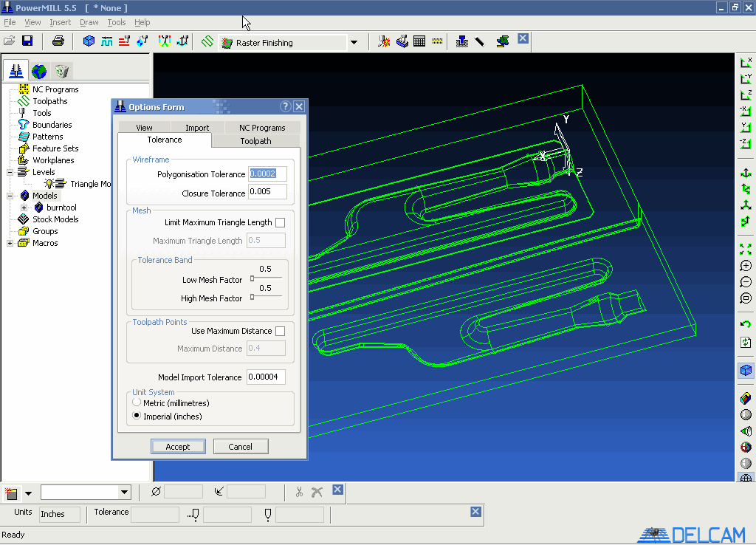Collapse the Levels tree node

(x=10, y=172)
